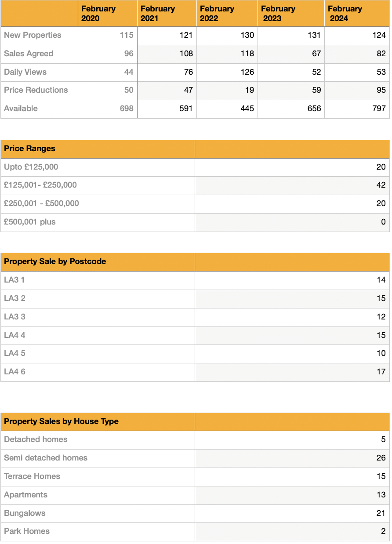Select the LA4 5 row label
The height and width of the screenshot is (544, 392).
15,353
